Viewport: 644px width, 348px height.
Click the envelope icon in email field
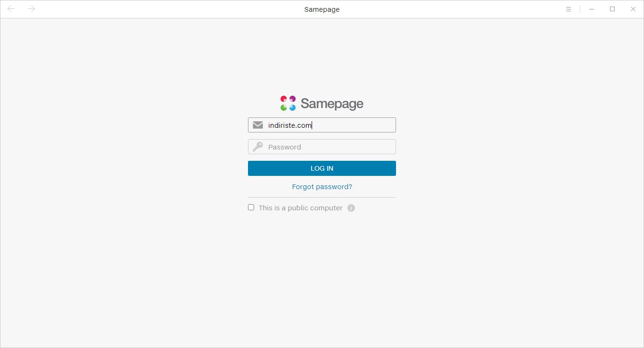tap(258, 125)
